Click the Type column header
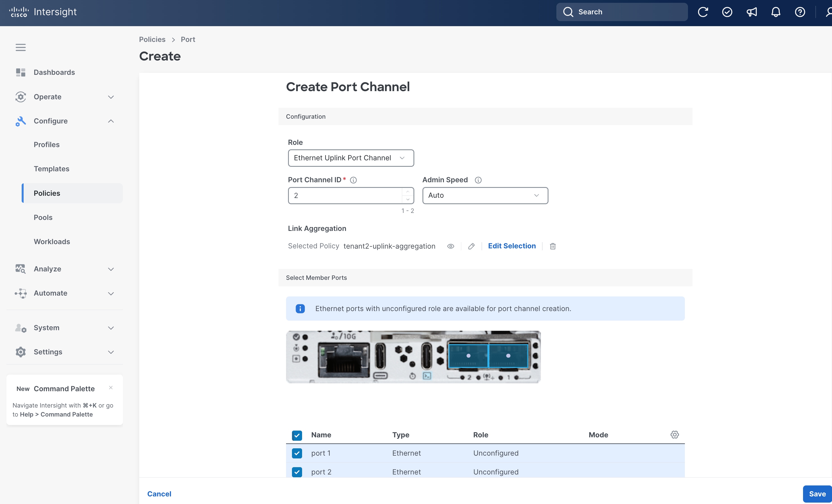 pyautogui.click(x=401, y=435)
